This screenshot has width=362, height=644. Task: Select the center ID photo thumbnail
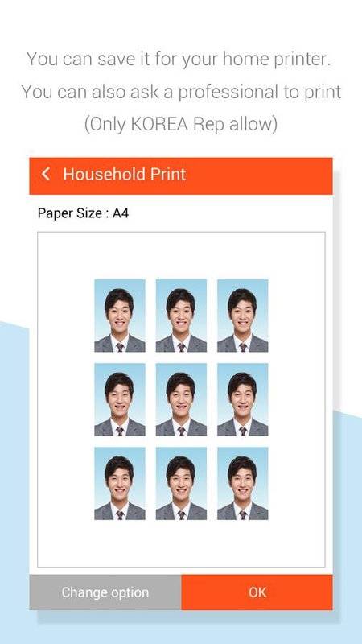click(x=181, y=399)
